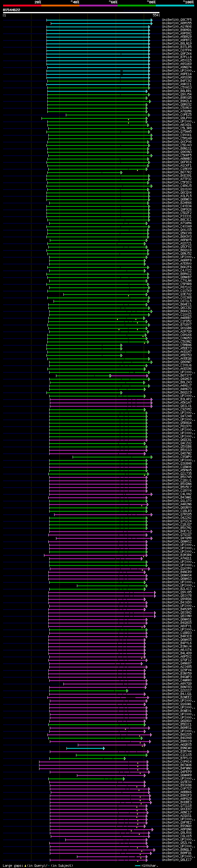The image size is (197, 868).
Task: Select hit label UniRef100_C5KRF5
Action: pos(177,155)
